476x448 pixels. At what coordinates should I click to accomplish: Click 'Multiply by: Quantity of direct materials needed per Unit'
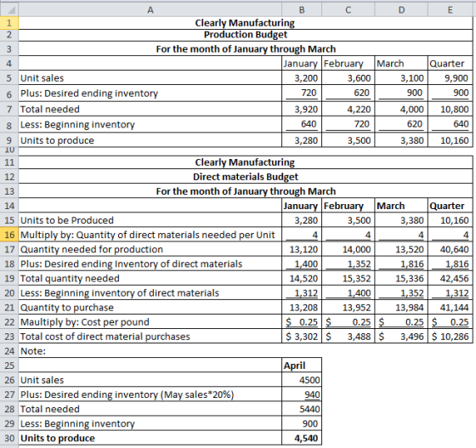148,235
